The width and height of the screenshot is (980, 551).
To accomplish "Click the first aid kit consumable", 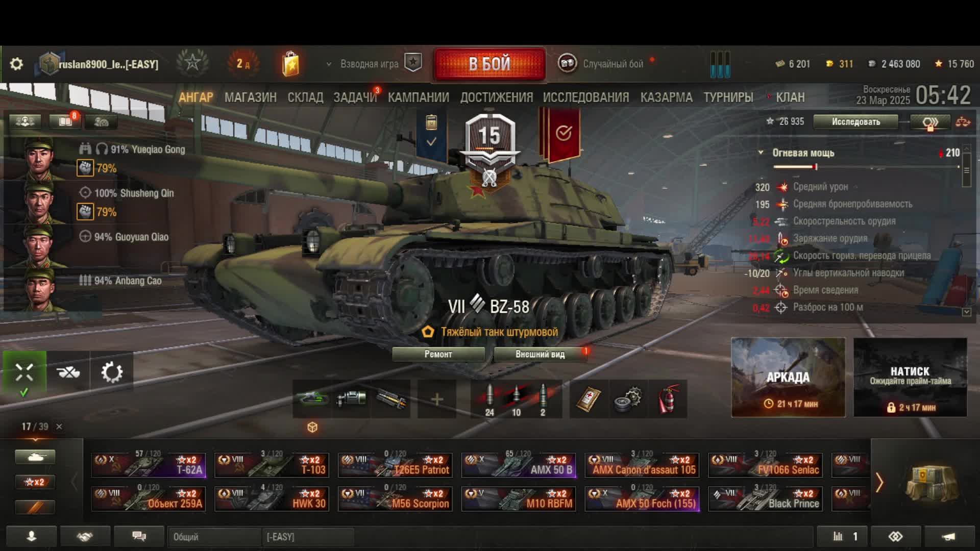I will pos(589,399).
